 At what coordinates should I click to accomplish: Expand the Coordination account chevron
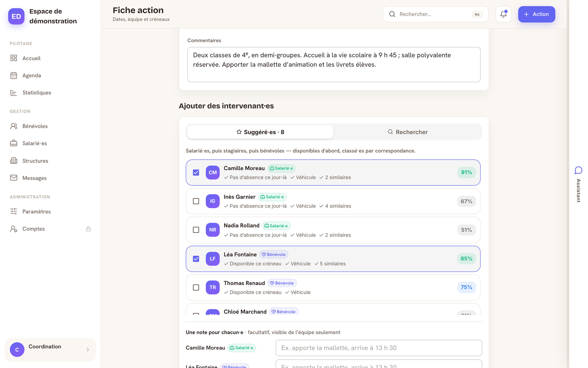88,350
